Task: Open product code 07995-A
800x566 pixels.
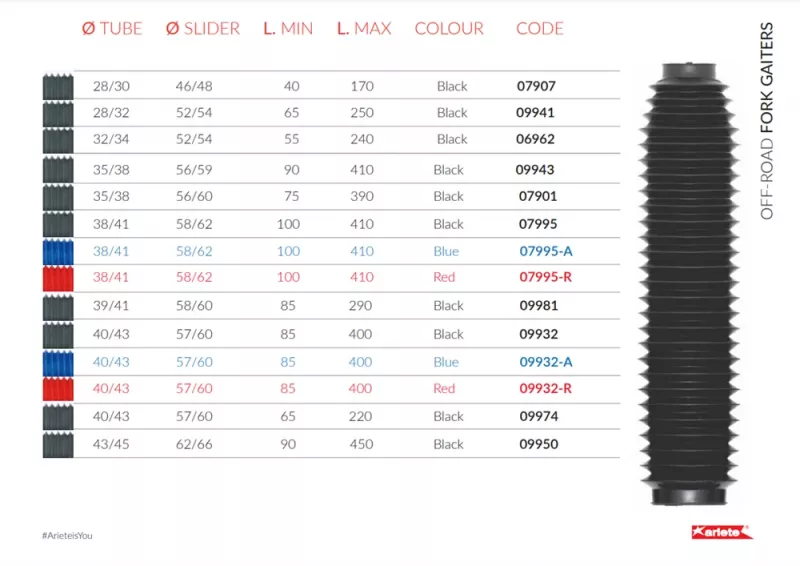Action: pyautogui.click(x=544, y=252)
